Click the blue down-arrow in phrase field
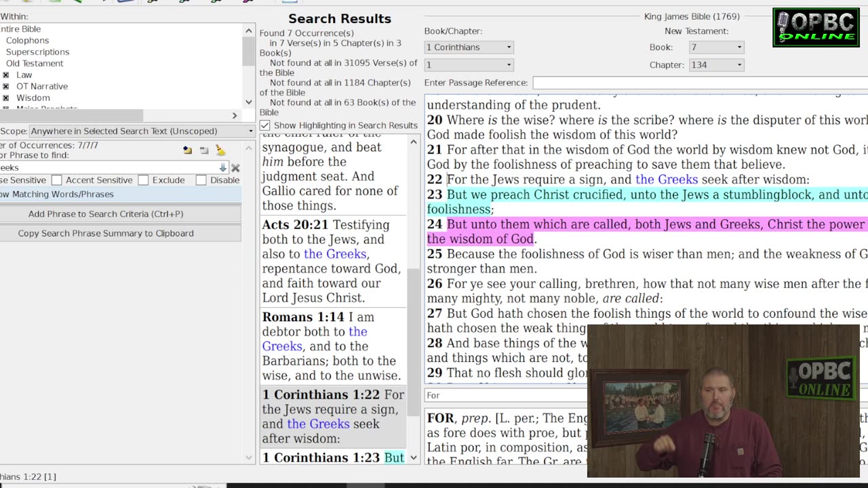The width and height of the screenshot is (868, 488). (222, 167)
